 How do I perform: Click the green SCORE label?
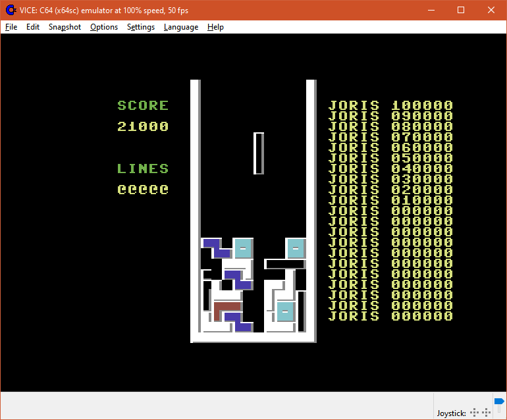coord(143,105)
